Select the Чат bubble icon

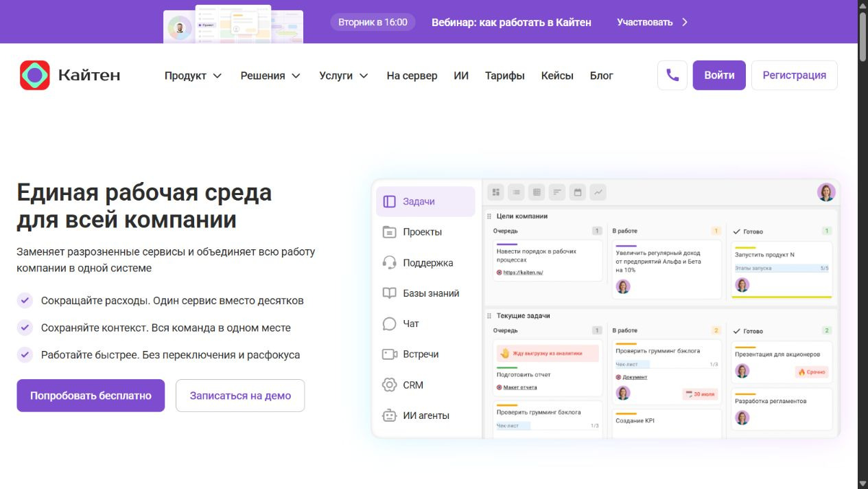[x=390, y=323]
